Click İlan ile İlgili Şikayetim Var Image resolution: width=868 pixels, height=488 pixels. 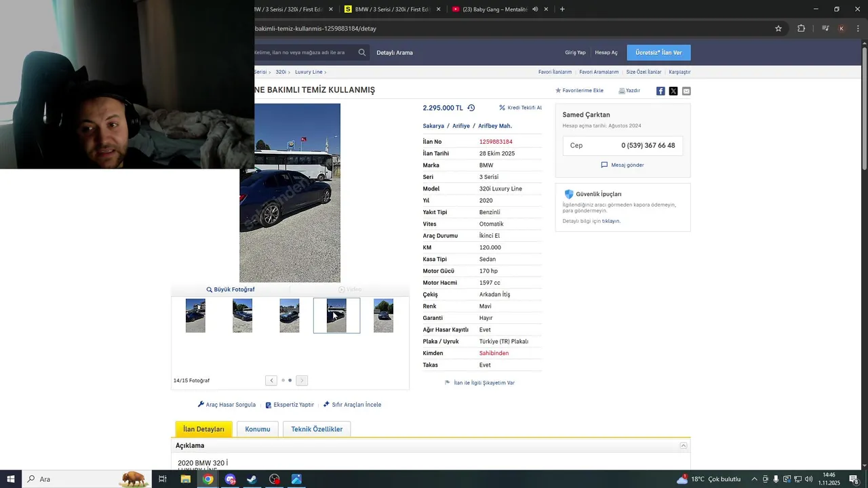tap(479, 383)
